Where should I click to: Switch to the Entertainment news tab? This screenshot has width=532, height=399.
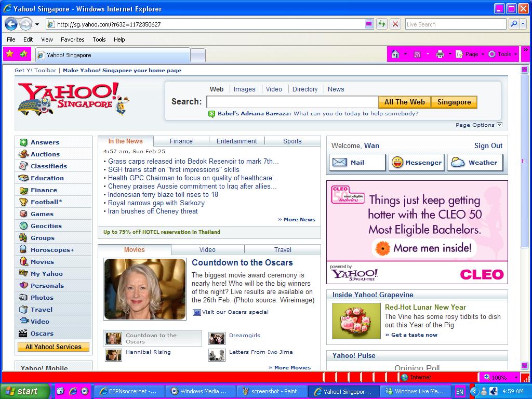click(x=236, y=141)
